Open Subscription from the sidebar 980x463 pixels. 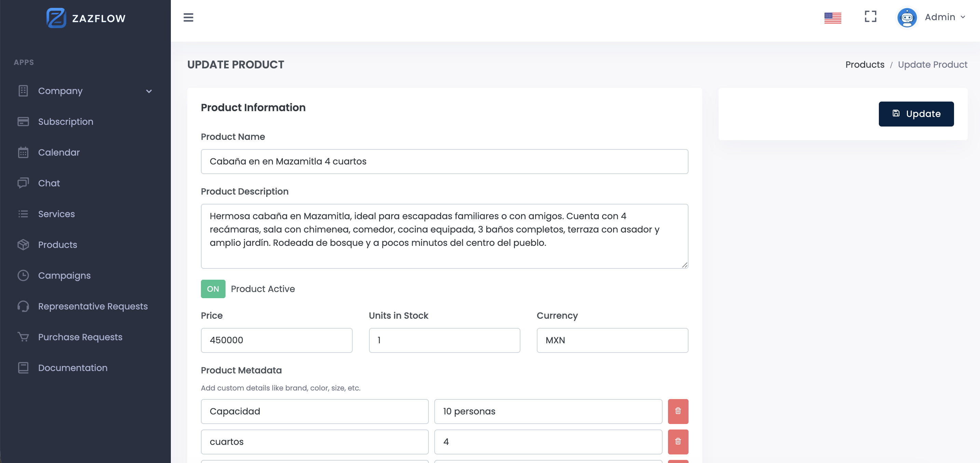click(65, 122)
